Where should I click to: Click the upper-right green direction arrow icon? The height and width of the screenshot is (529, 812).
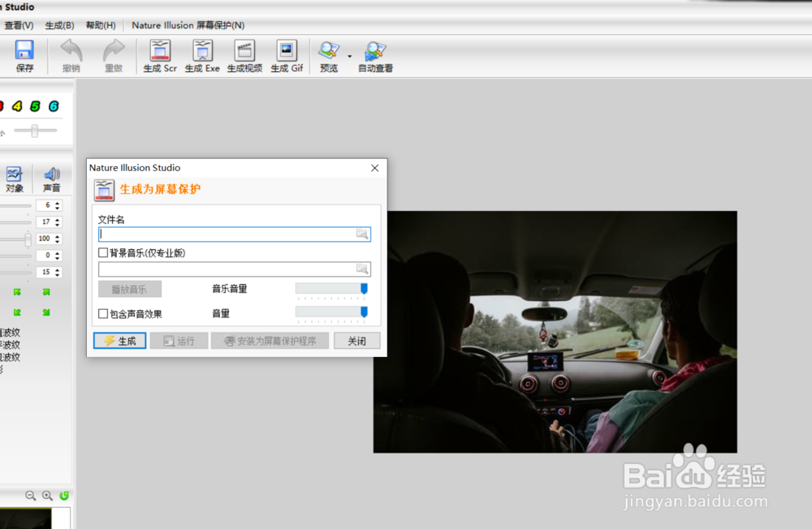[x=46, y=292]
